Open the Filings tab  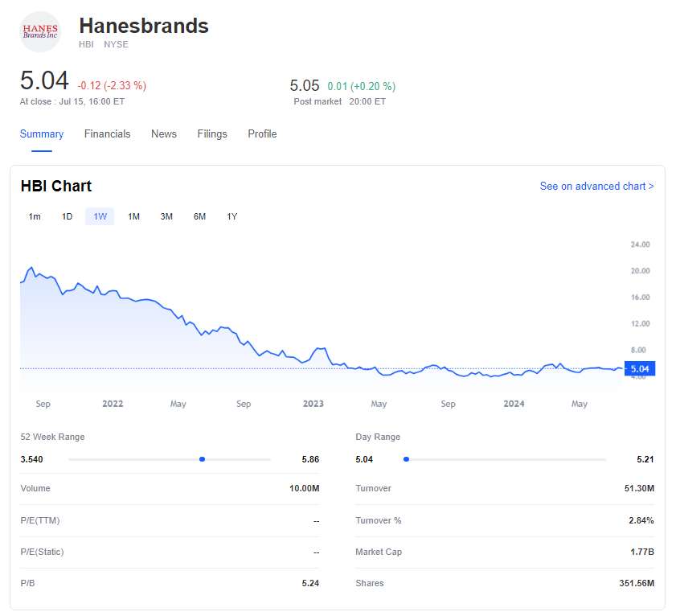(212, 134)
